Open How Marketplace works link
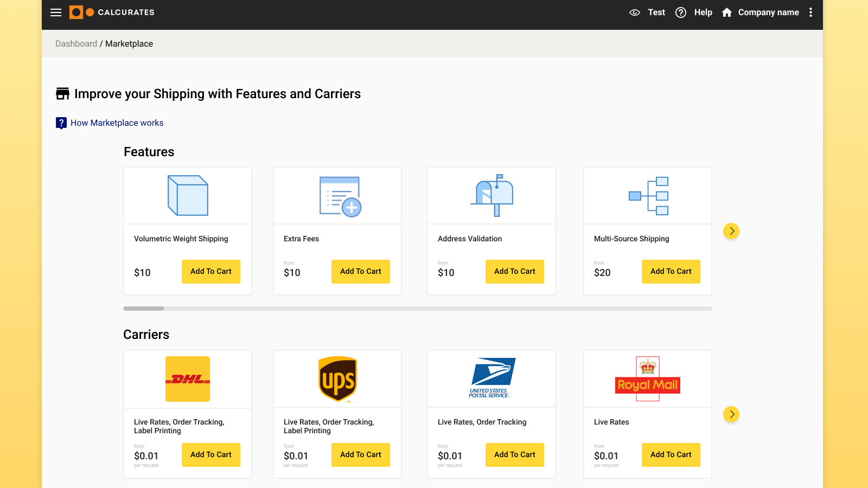Screen dimensions: 868x488 (117, 123)
